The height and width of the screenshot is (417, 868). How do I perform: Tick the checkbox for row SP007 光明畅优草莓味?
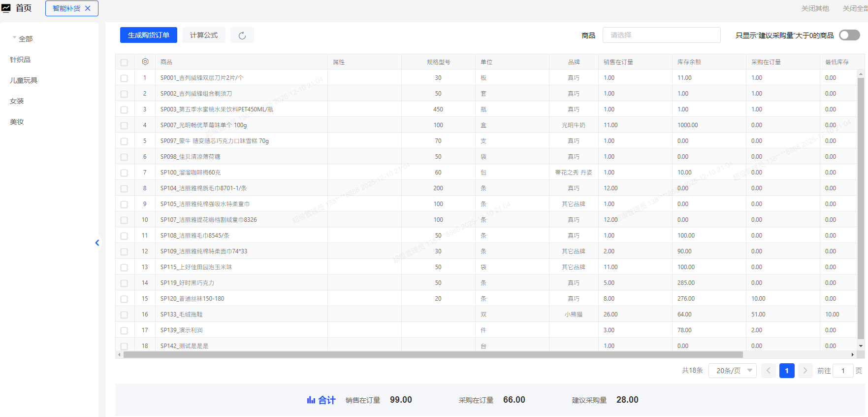[x=124, y=126]
